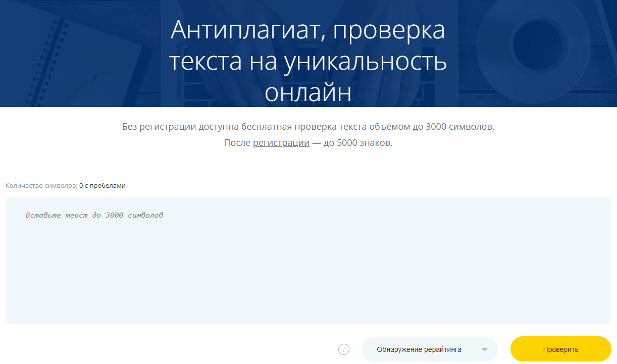Viewport: 617px width, 364px height.
Task: Click the до 5000 знаков text
Action: pyautogui.click(x=357, y=143)
